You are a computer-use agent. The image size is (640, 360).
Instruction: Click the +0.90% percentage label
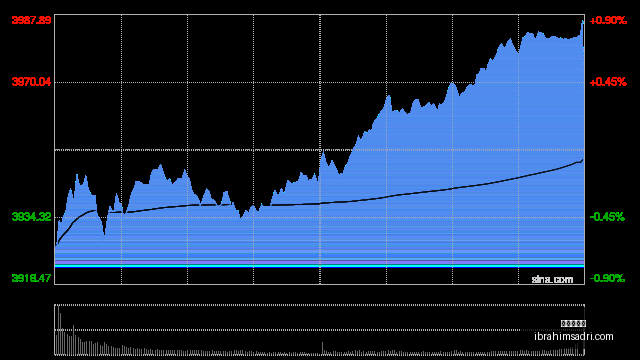(x=608, y=20)
